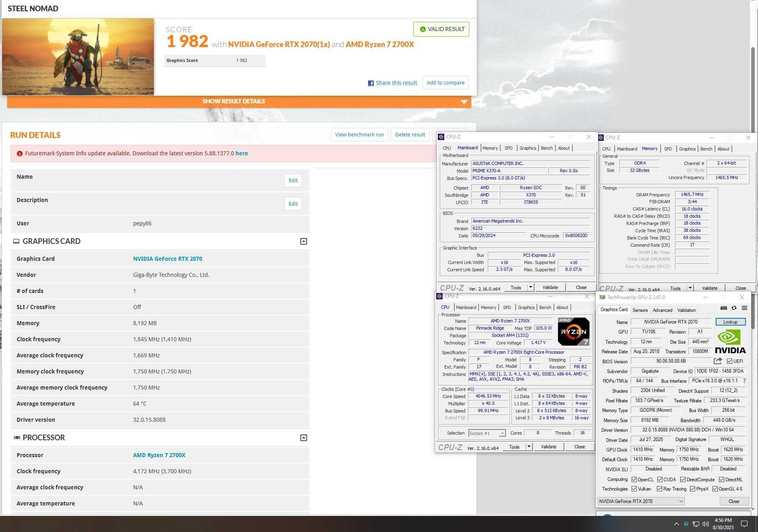Click the Steel Nomad benchmark thumbnail
Screen dimensions: 758x532
click(78, 57)
